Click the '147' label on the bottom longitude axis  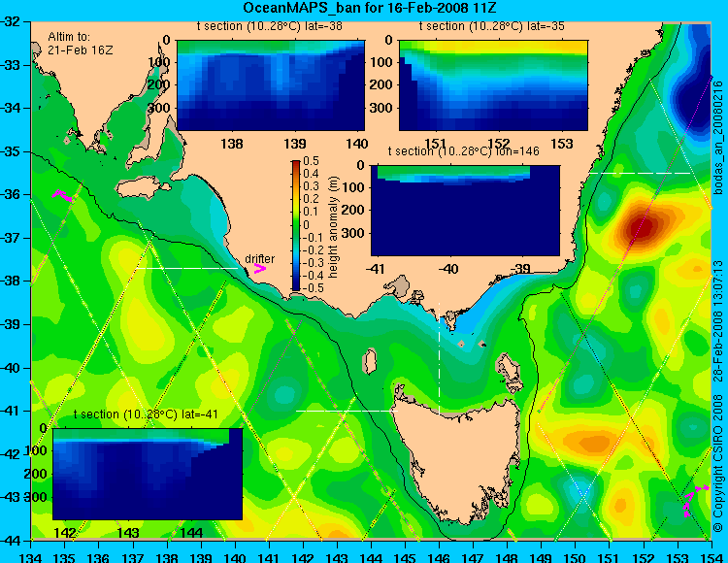[473, 557]
